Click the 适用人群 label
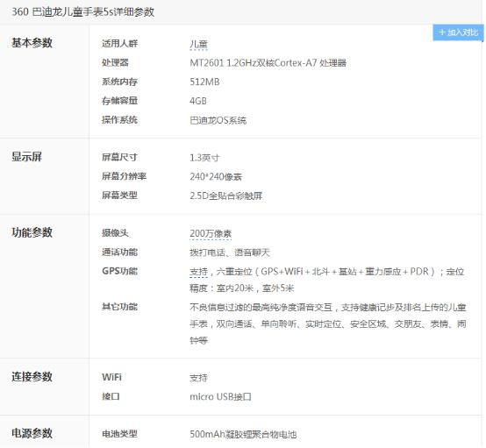Screen dimensions: 486x448 119,44
